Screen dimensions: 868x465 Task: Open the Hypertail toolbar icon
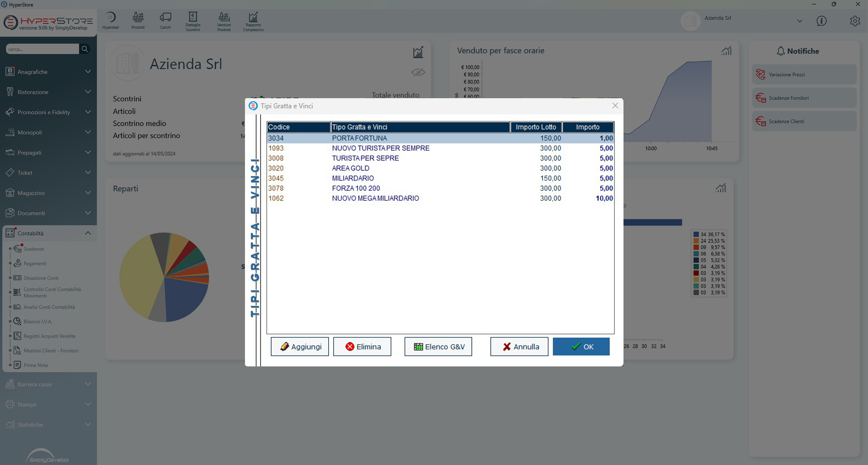(110, 21)
